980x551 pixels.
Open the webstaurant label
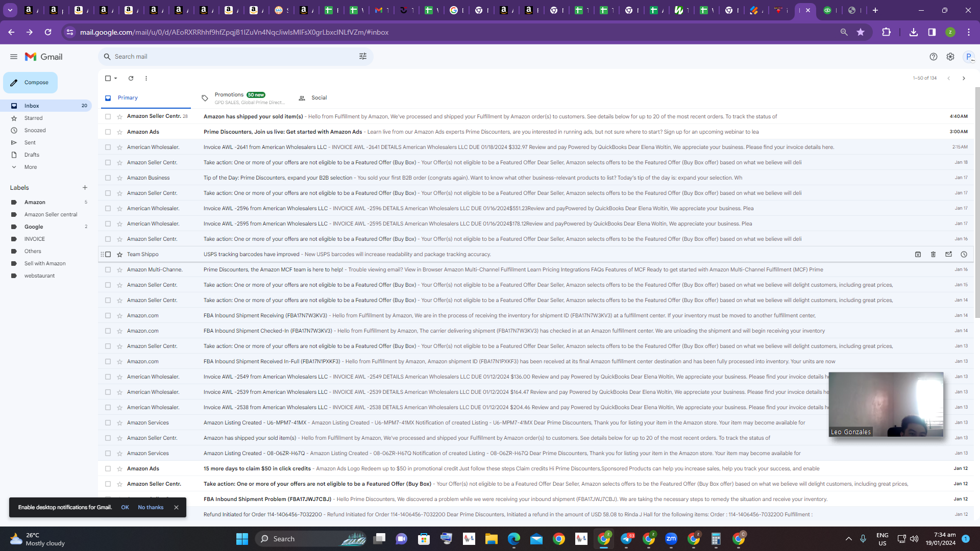coord(46,275)
